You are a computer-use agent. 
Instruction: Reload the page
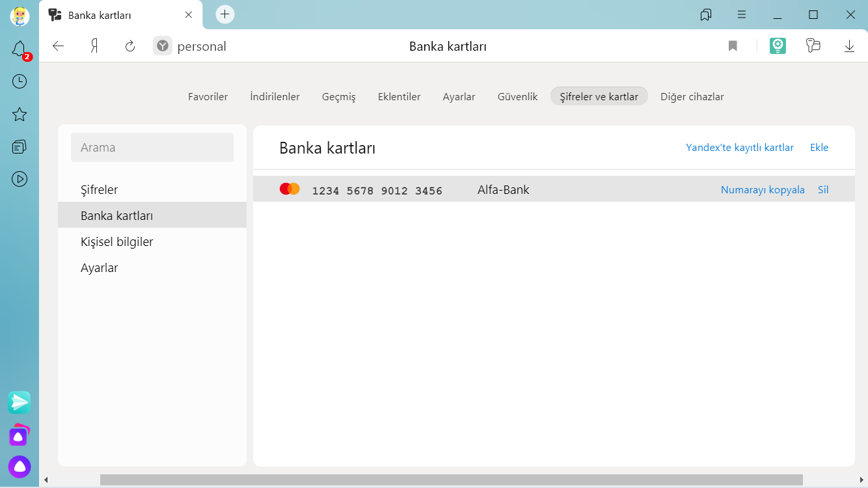130,46
